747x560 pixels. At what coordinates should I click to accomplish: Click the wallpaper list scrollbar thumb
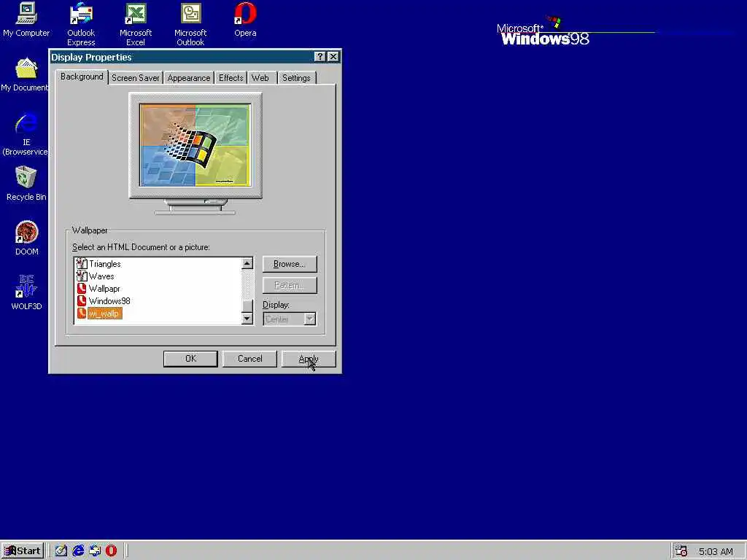point(247,306)
